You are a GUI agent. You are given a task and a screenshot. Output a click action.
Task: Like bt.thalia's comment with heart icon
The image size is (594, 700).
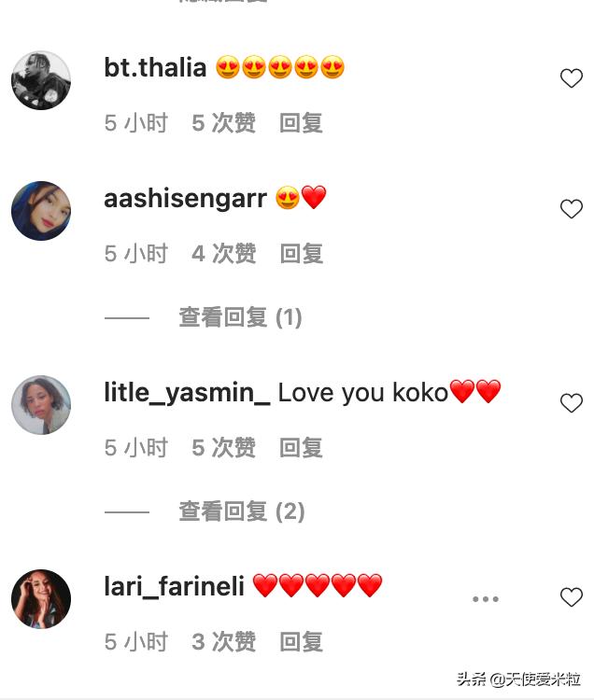pos(572,78)
